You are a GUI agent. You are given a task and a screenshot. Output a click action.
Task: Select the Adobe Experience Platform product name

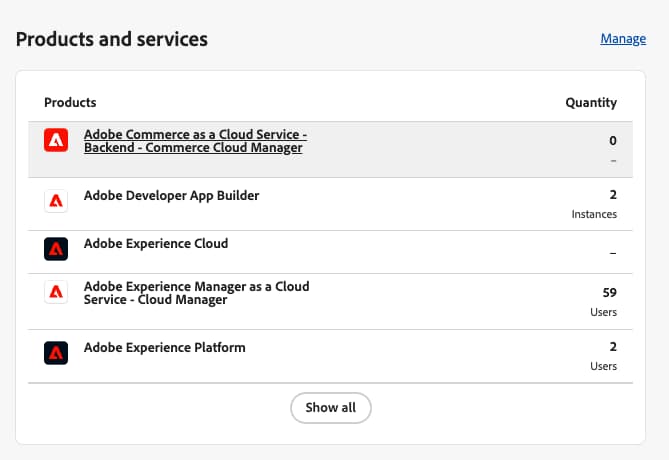[x=164, y=348]
